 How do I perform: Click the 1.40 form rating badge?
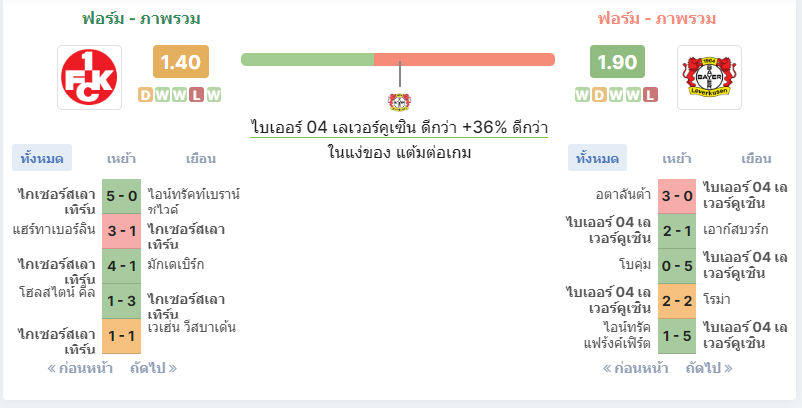pos(181,62)
